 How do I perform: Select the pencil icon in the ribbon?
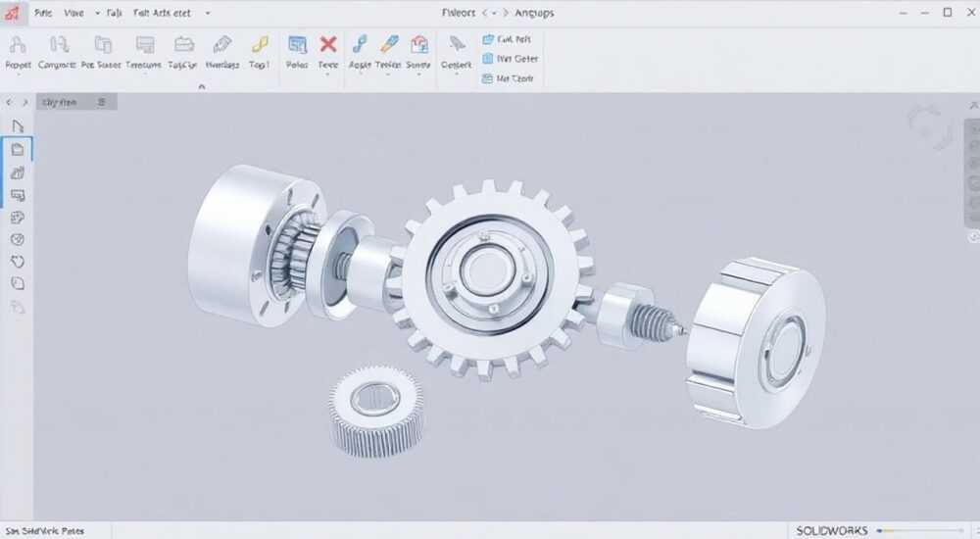[222, 44]
